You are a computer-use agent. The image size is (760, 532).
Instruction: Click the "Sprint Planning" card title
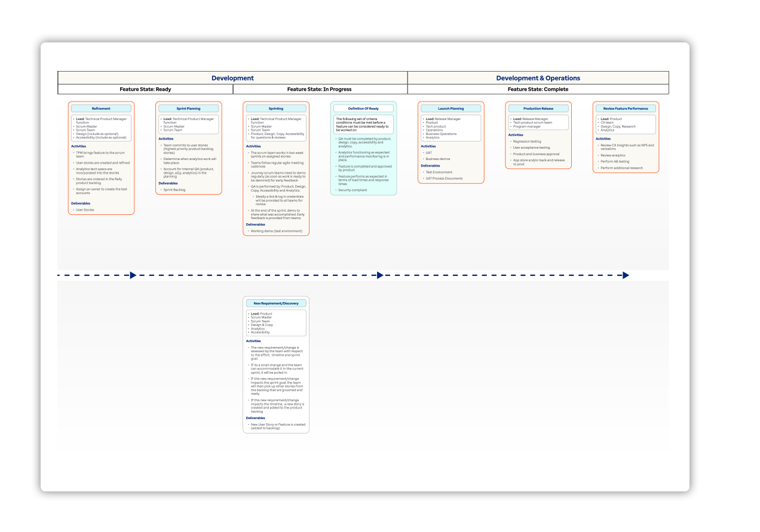click(x=189, y=109)
